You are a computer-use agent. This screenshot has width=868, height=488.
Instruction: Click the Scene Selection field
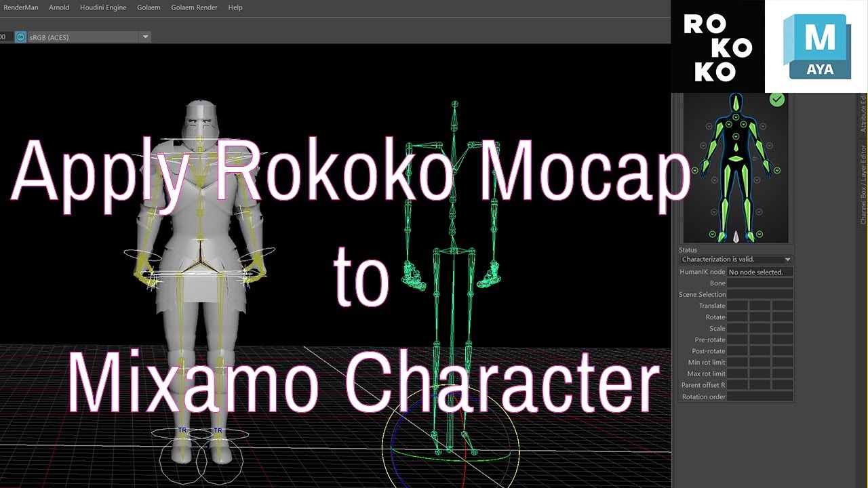pos(759,294)
